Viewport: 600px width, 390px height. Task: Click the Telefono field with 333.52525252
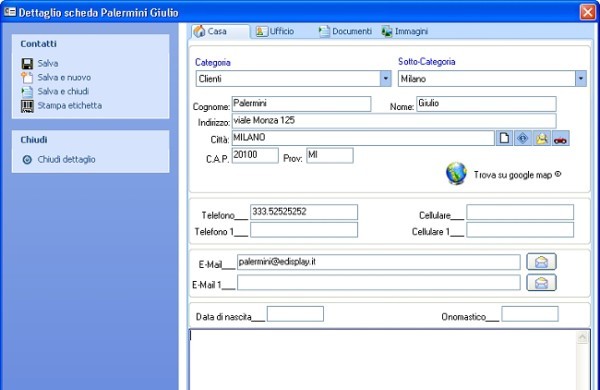coord(304,212)
